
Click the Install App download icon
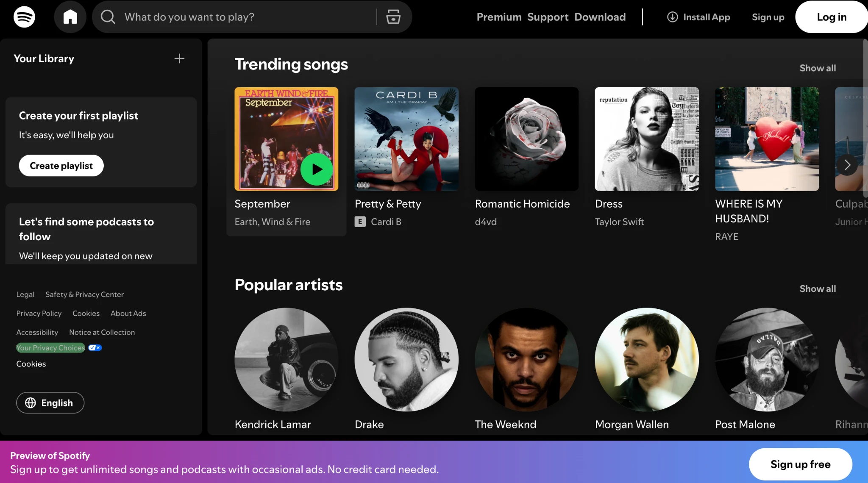click(x=673, y=17)
